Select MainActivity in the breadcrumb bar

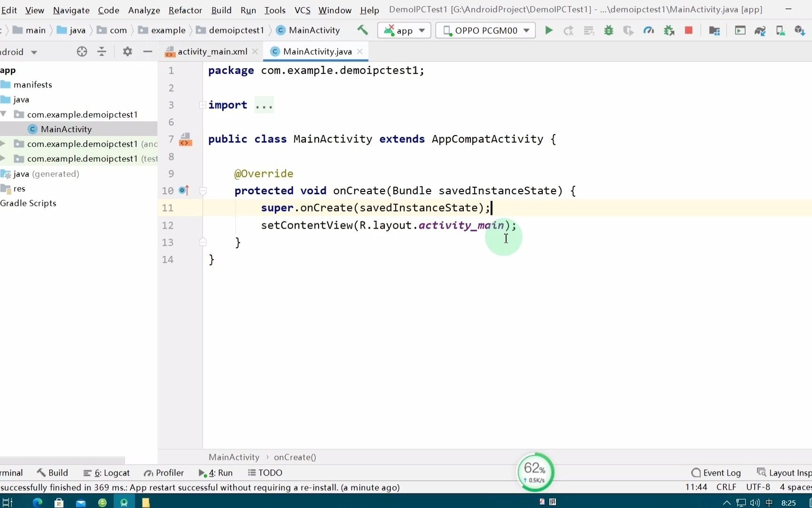click(x=234, y=457)
